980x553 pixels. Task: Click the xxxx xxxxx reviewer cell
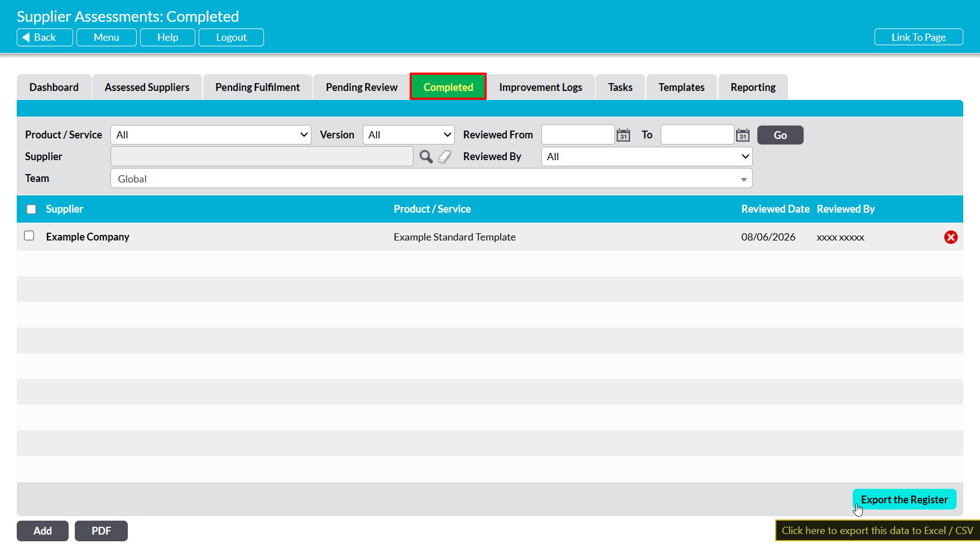point(840,237)
